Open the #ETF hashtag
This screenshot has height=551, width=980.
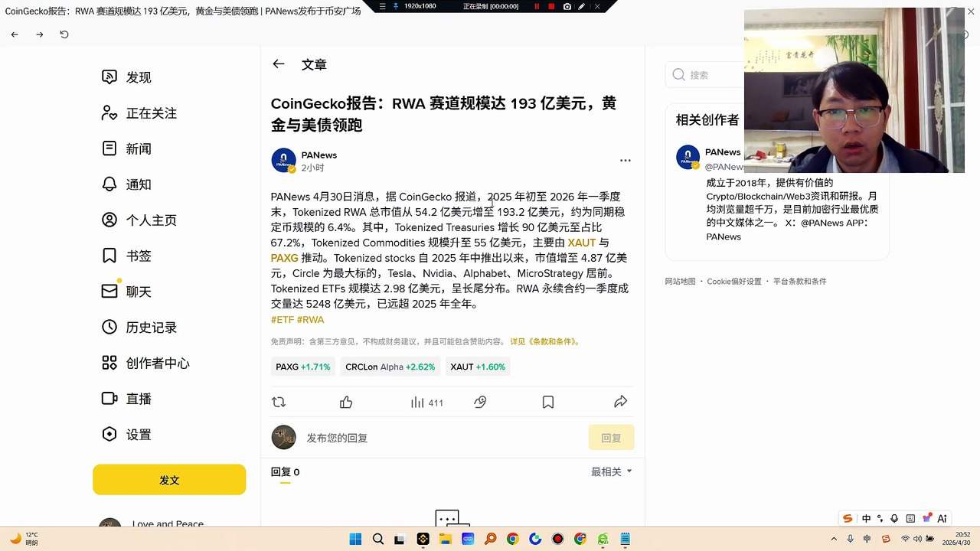coord(283,319)
